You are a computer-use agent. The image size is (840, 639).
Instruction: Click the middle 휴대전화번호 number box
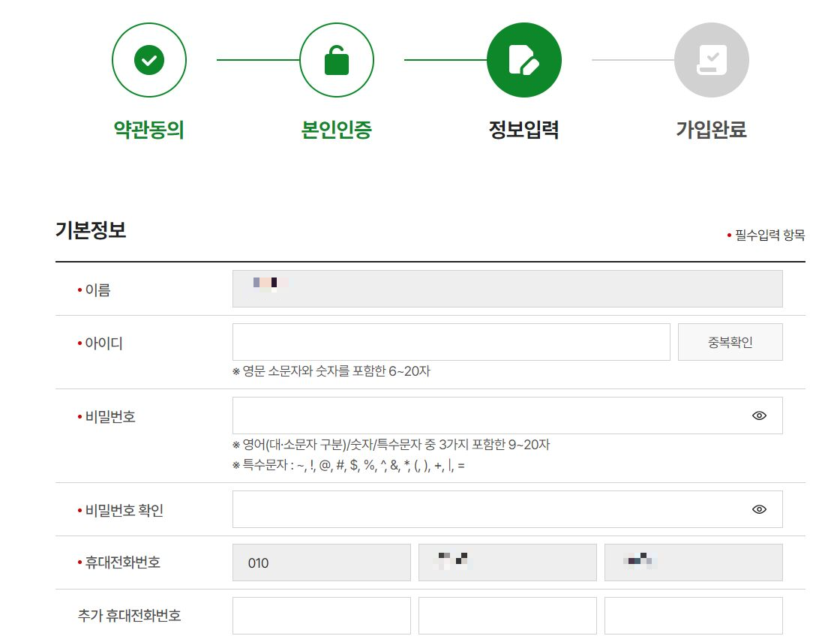(x=507, y=562)
